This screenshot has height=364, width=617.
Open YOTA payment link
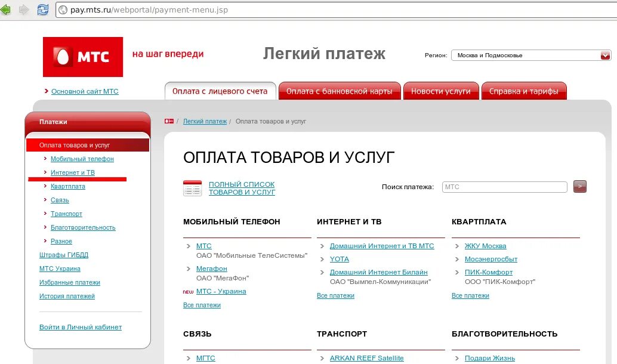(339, 260)
